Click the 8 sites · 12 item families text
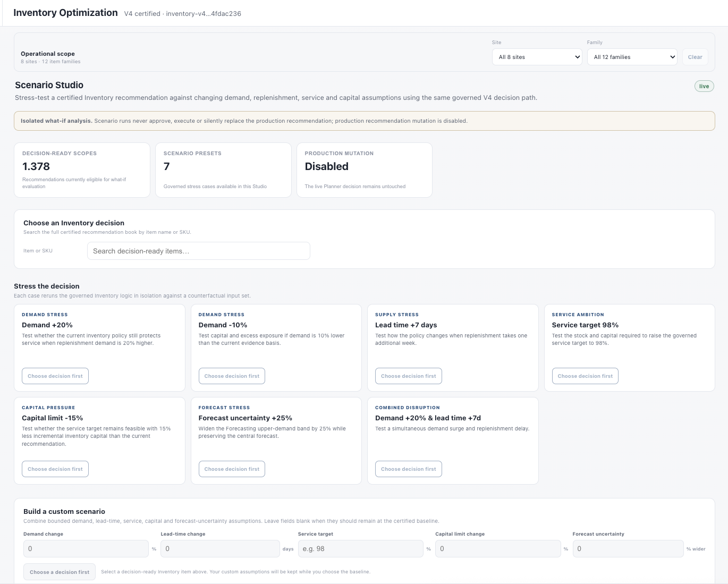Screen dimensions: 728x584 pyautogui.click(x=50, y=62)
